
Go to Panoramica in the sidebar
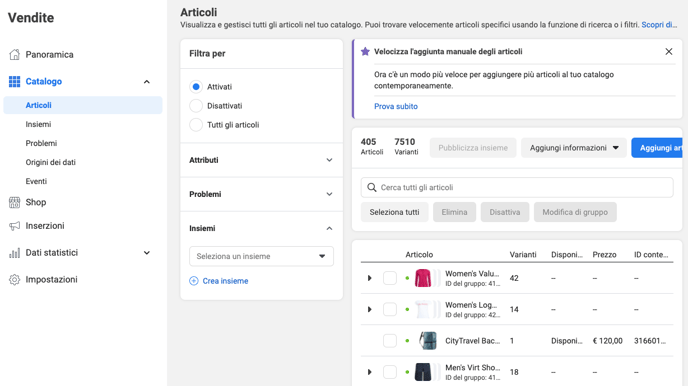(x=49, y=54)
